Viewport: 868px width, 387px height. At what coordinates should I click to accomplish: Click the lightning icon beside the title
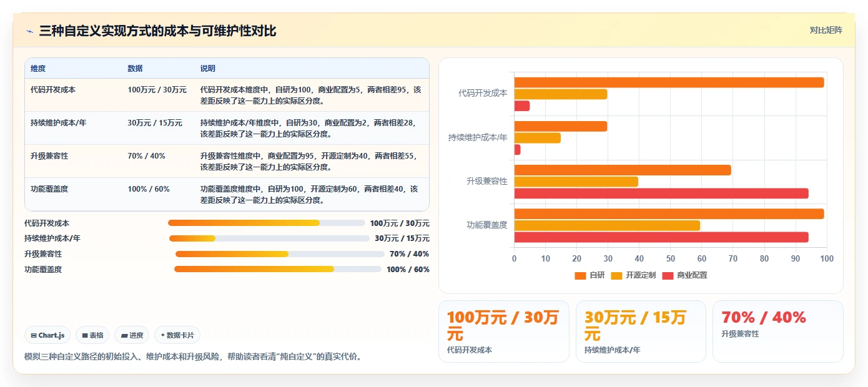(x=29, y=31)
